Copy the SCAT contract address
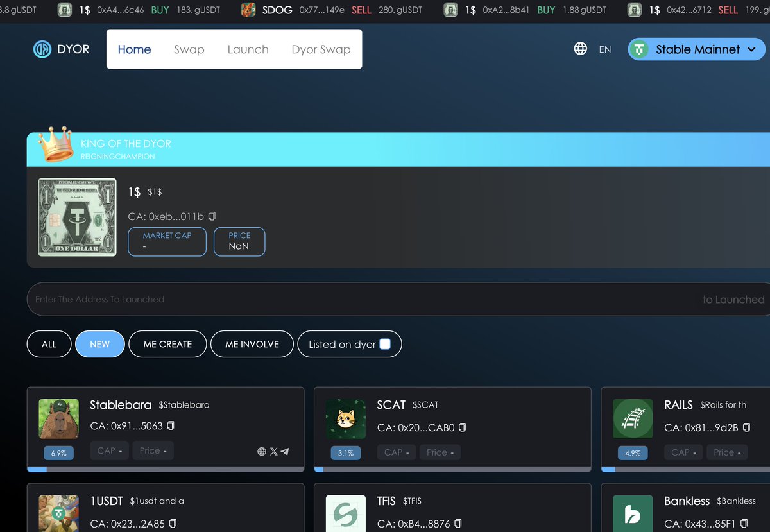Image resolution: width=770 pixels, height=532 pixels. (x=461, y=427)
